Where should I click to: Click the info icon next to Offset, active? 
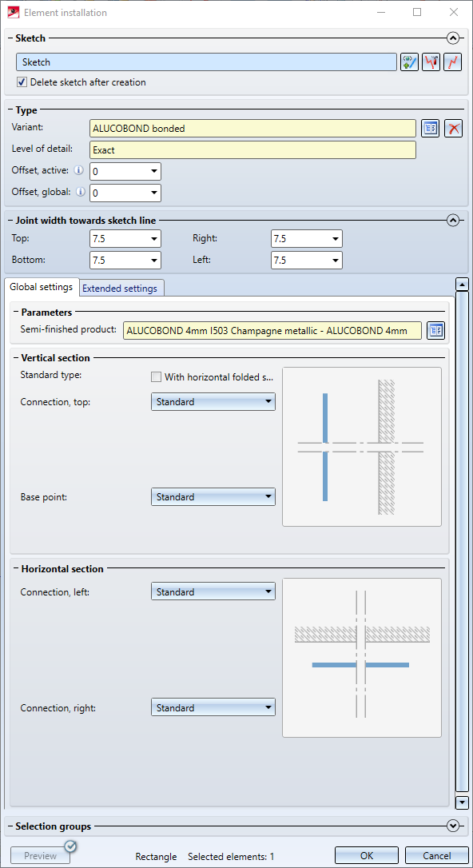click(78, 170)
